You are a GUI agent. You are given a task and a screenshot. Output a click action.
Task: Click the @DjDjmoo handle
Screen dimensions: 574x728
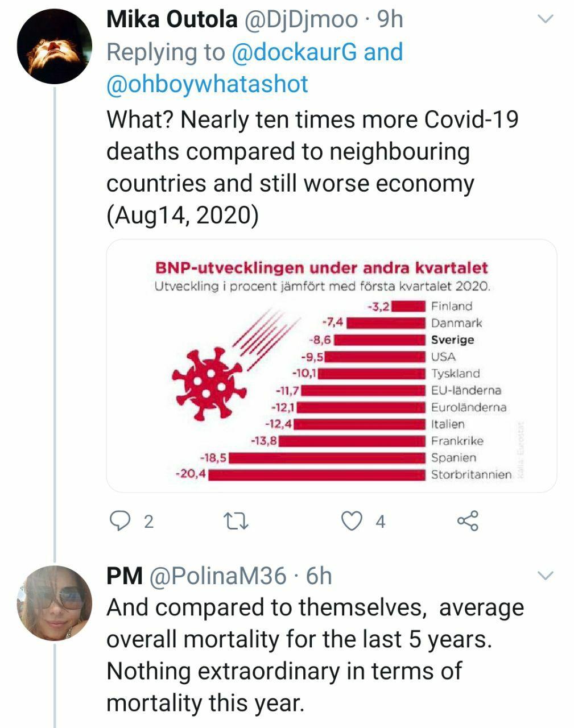pyautogui.click(x=301, y=20)
